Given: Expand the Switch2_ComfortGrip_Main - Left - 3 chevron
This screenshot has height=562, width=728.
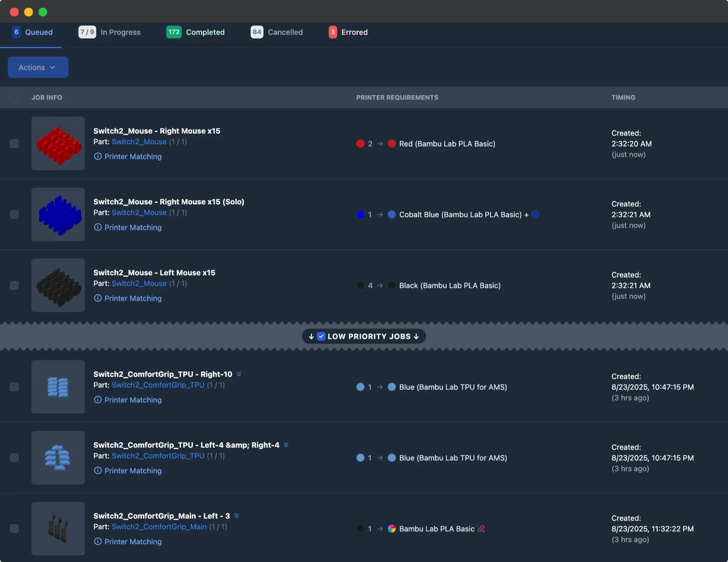Looking at the screenshot, I should pyautogui.click(x=237, y=515).
